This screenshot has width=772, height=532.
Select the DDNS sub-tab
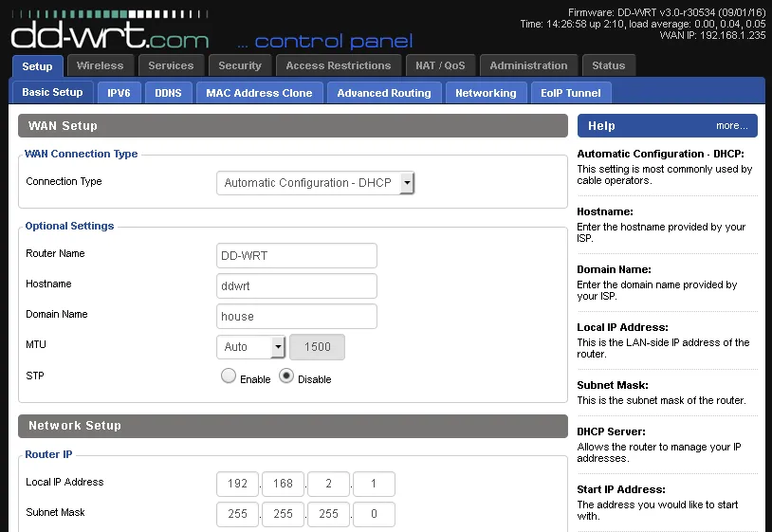click(x=168, y=93)
